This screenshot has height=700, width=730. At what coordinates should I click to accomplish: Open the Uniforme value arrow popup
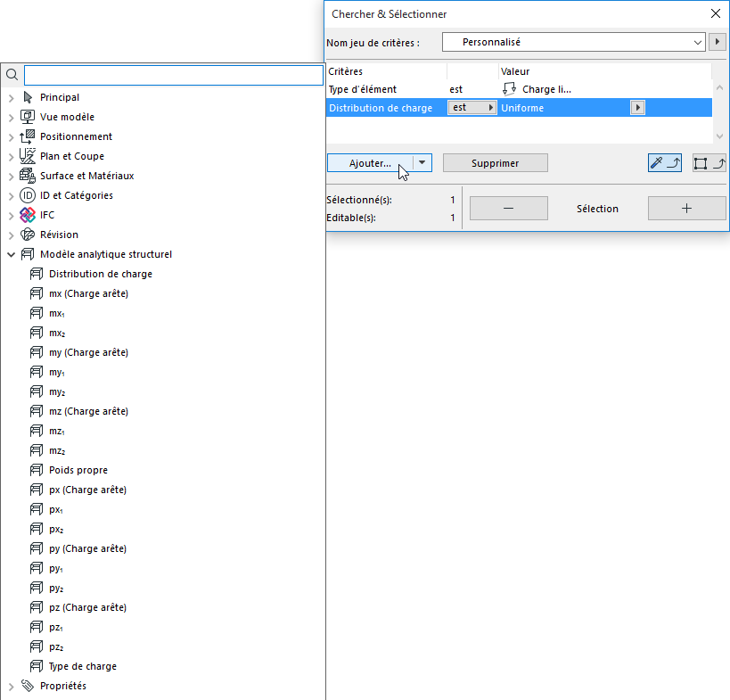637,108
